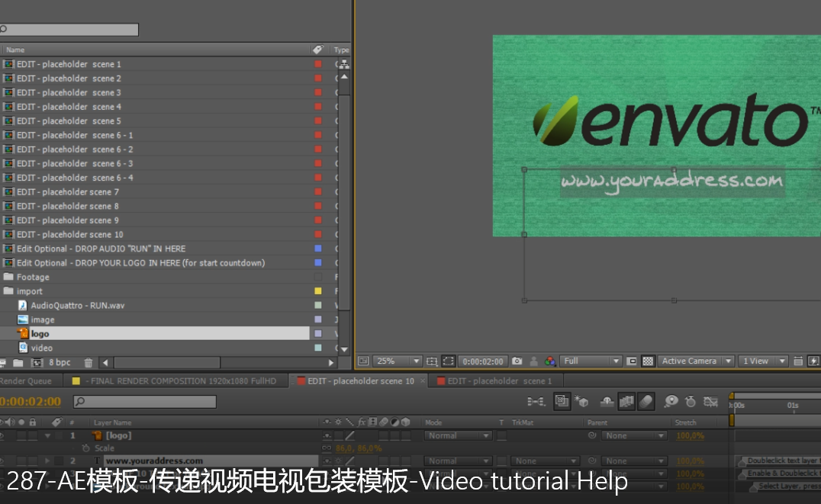Open the logo layer's Normal mode dropdown
The width and height of the screenshot is (821, 504).
[x=459, y=435]
